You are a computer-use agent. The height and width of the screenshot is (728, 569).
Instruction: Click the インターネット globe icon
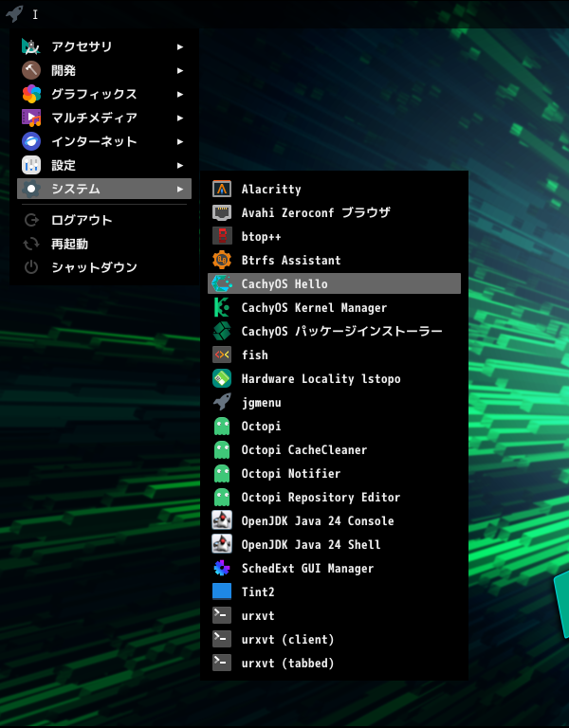tap(31, 141)
